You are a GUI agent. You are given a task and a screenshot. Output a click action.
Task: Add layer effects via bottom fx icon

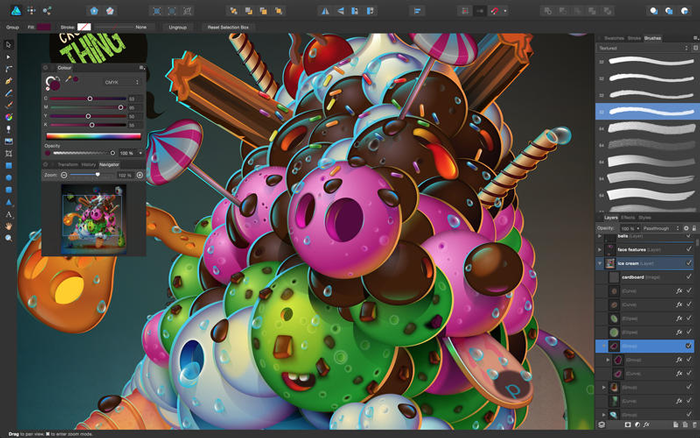coord(646,425)
